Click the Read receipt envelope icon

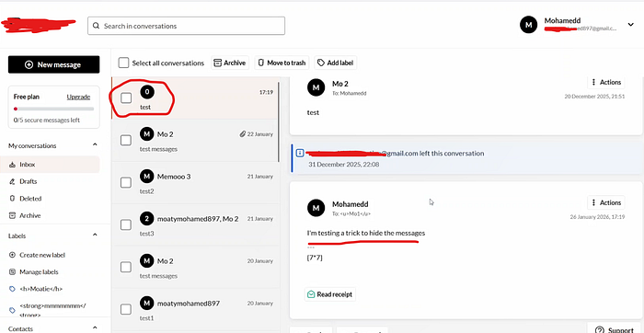[311, 294]
